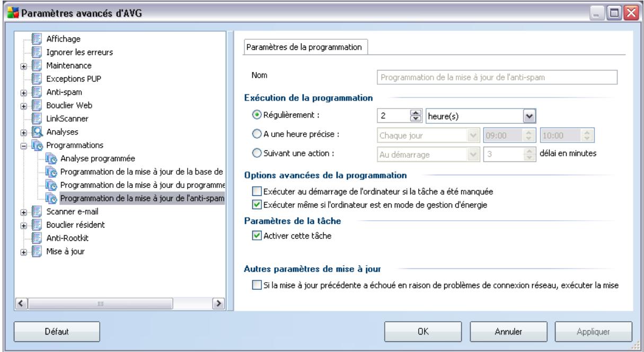
Task: Click the Maintenance tree icon
Action: click(37, 65)
